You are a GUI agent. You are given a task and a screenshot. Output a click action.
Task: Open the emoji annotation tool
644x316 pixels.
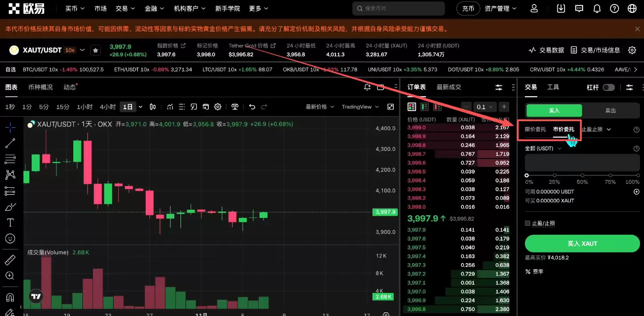coord(11,238)
